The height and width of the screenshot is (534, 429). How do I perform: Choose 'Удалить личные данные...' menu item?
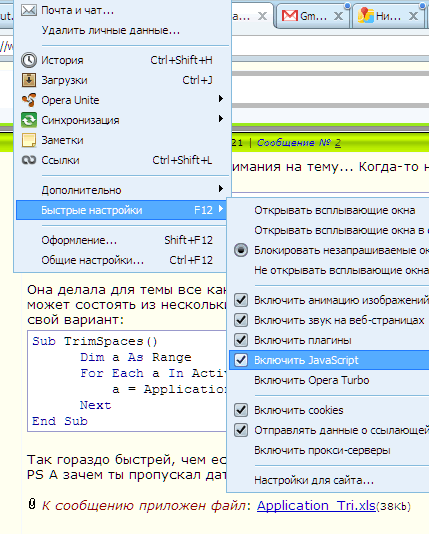click(x=111, y=31)
